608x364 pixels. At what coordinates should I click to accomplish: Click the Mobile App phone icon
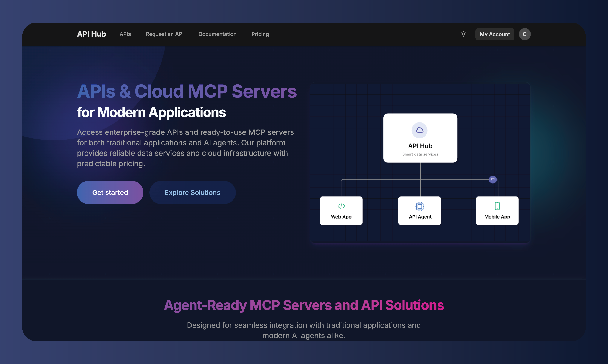coord(497,206)
